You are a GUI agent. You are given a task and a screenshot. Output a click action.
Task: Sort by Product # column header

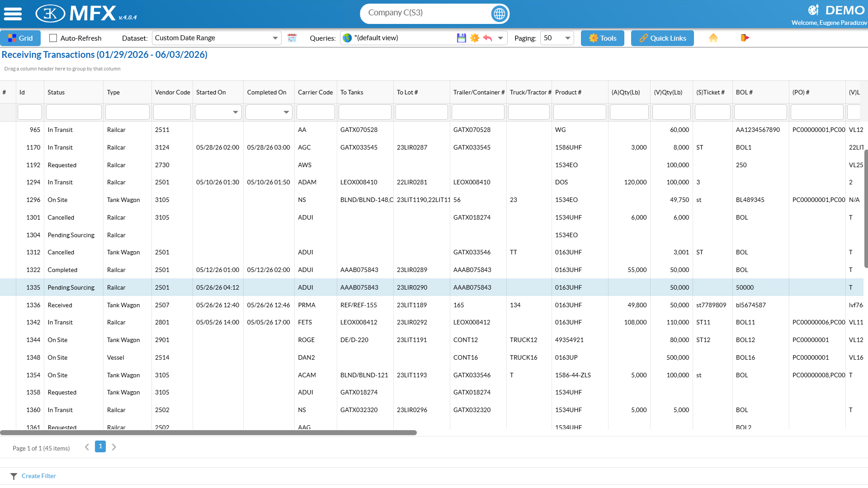pyautogui.click(x=580, y=92)
